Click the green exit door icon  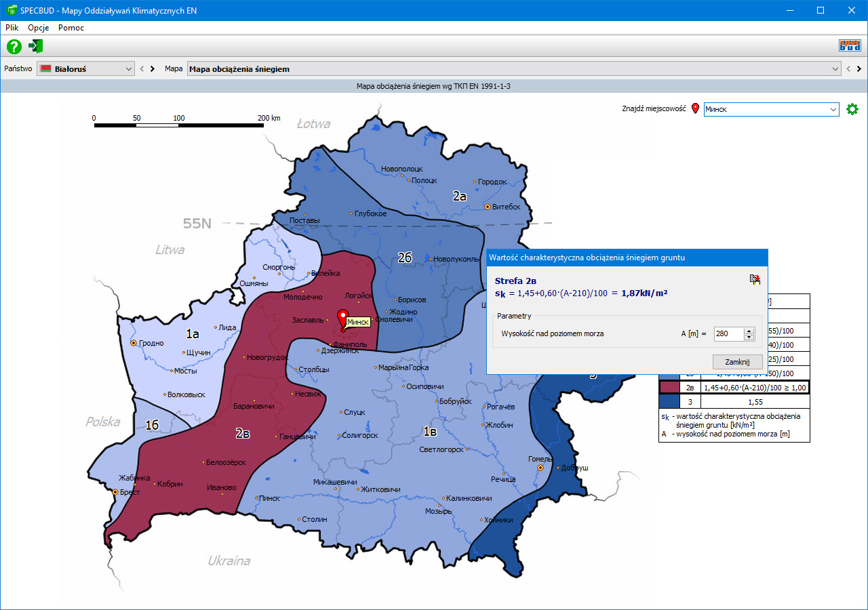tap(36, 46)
